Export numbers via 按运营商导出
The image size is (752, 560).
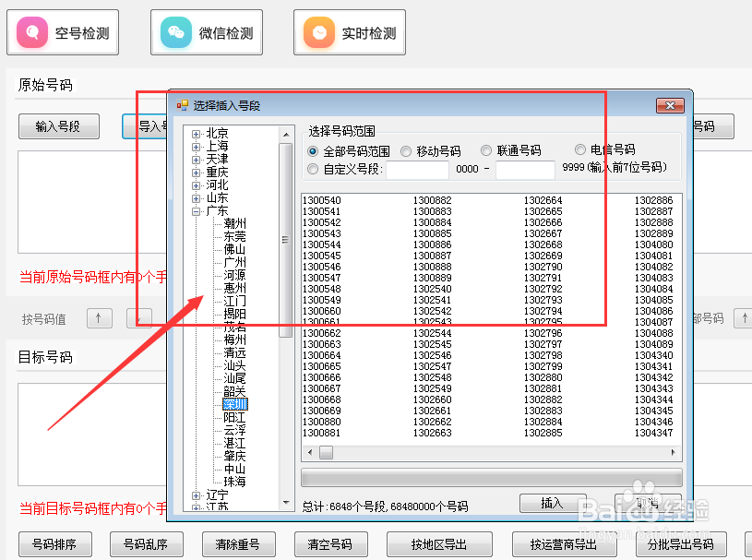[564, 544]
